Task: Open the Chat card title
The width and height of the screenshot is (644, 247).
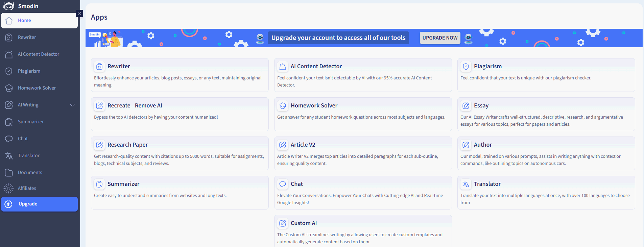Action: click(x=297, y=184)
